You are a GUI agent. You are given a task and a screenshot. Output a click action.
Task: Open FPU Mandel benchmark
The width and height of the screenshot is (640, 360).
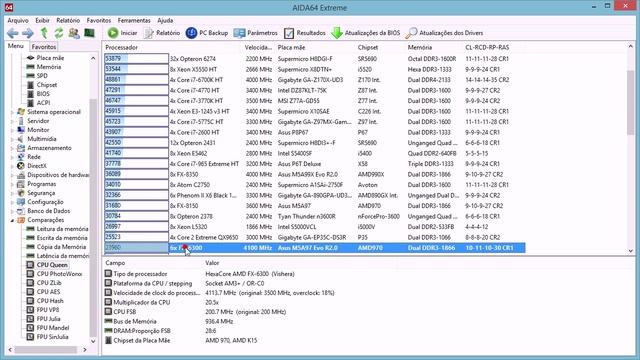[53, 328]
